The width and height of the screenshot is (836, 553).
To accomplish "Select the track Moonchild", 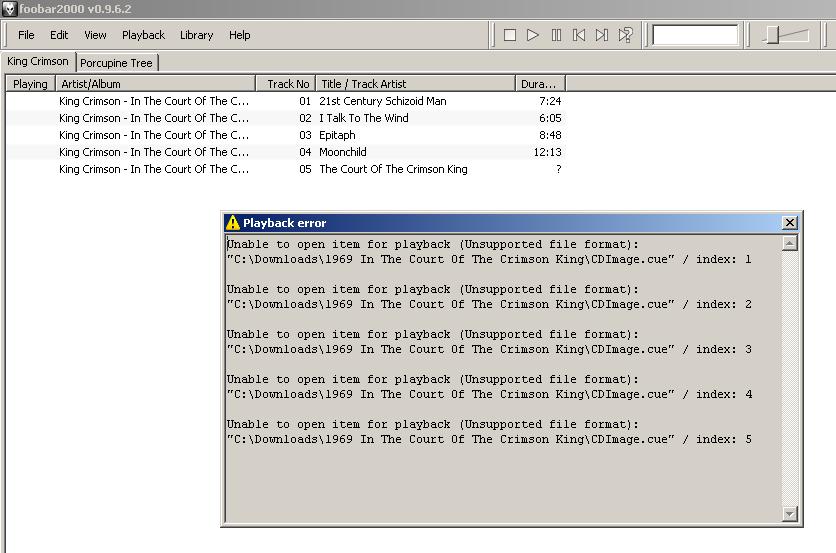I will point(342,152).
